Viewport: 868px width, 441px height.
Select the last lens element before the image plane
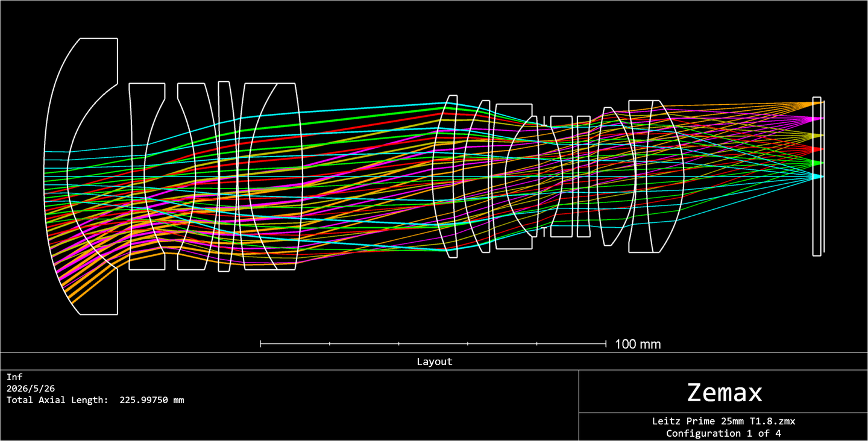(x=656, y=177)
